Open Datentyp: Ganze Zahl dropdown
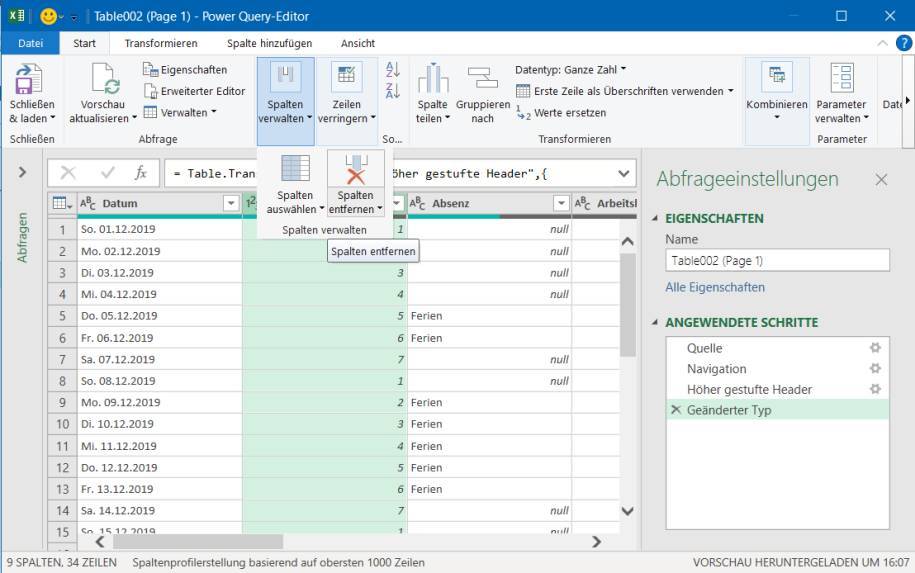The width and height of the screenshot is (915, 573). 570,70
